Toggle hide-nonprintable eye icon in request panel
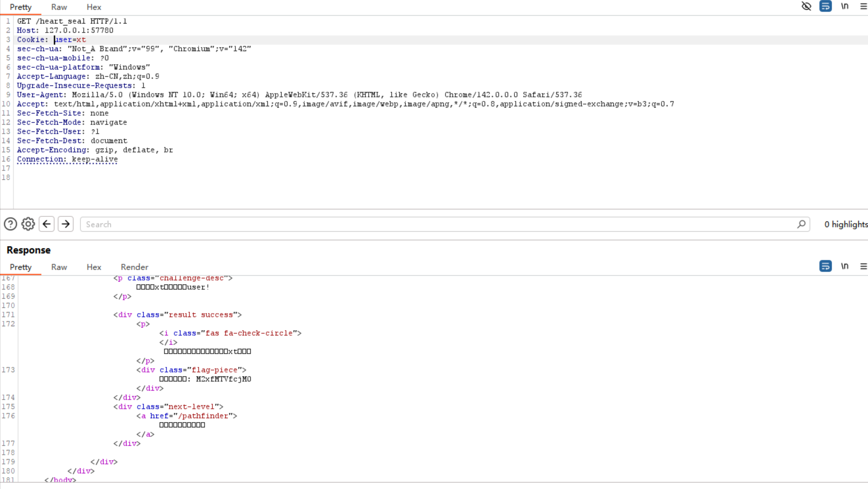This screenshot has width=868, height=489. (x=806, y=6)
